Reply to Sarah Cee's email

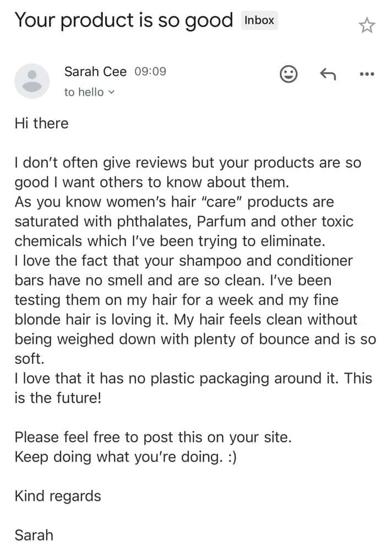pos(328,74)
